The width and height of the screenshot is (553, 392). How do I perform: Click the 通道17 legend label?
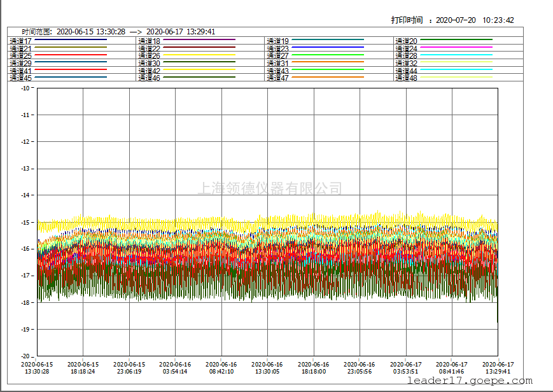[x=20, y=41]
